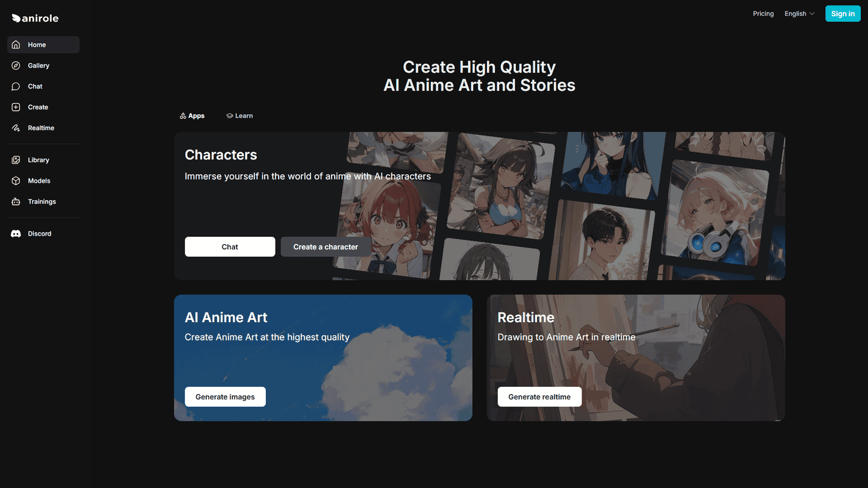868x488 pixels.
Task: Open Models cube icon in sidebar
Action: click(16, 181)
